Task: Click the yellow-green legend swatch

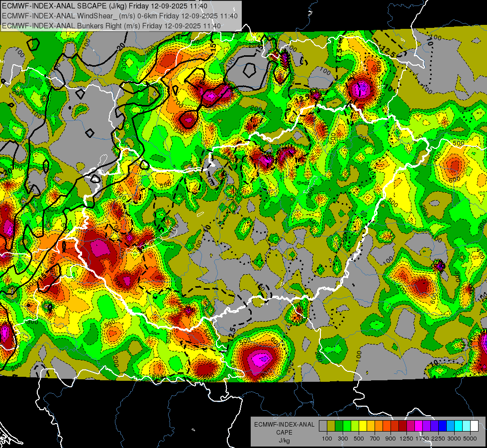Action: click(355, 426)
